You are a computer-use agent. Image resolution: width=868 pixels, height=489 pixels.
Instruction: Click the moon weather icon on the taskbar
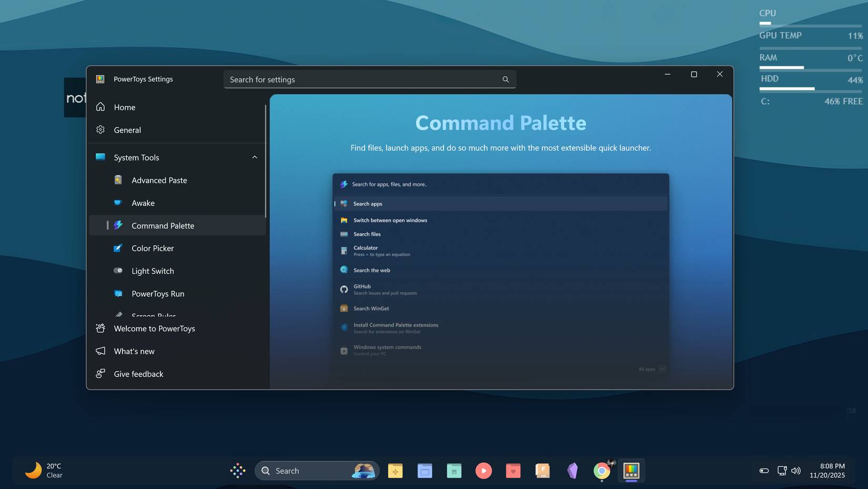coord(33,470)
